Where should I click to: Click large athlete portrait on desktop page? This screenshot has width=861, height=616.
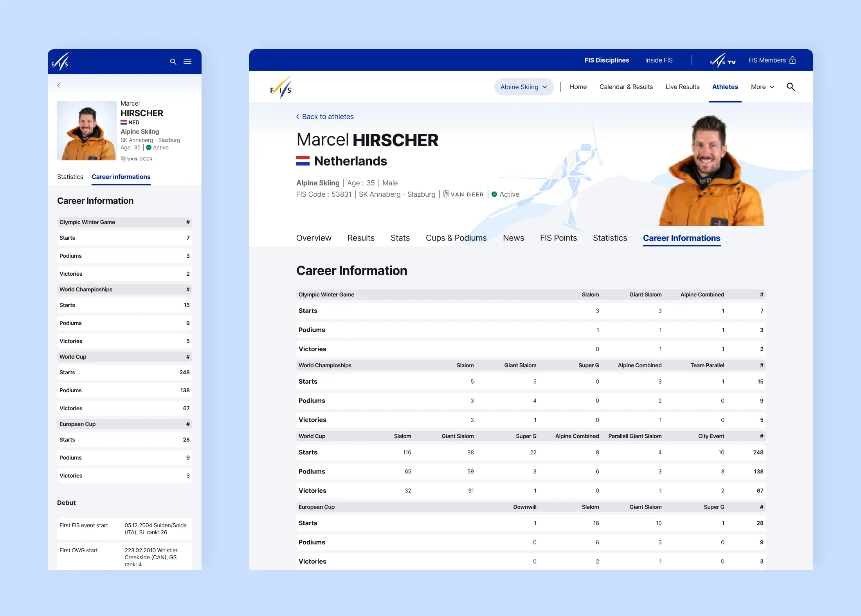point(711,170)
